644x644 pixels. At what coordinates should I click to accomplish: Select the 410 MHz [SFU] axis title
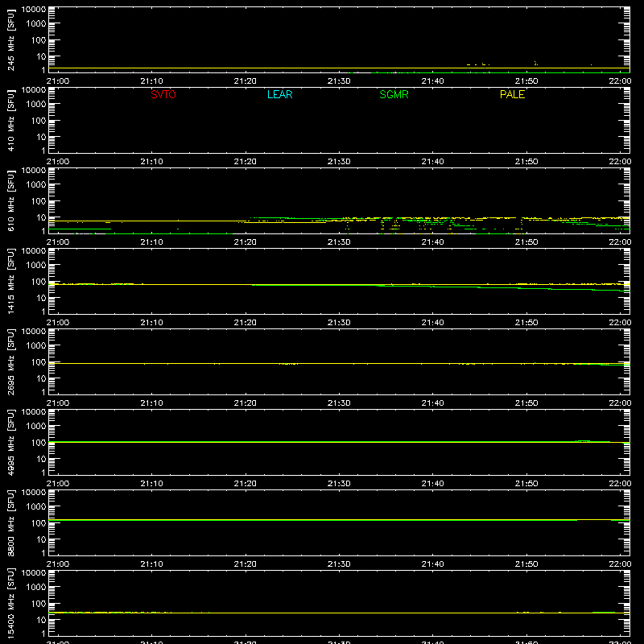[10, 120]
